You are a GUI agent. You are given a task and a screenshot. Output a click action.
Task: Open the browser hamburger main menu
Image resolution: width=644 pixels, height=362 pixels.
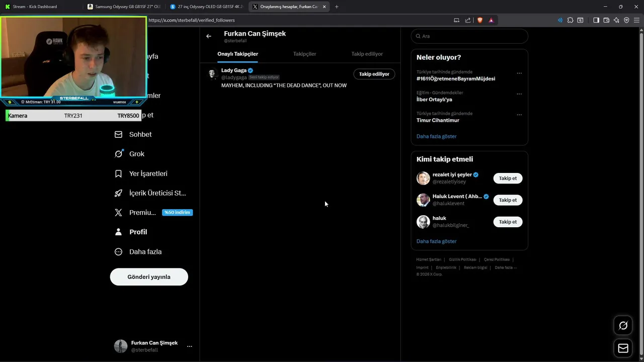click(637, 20)
